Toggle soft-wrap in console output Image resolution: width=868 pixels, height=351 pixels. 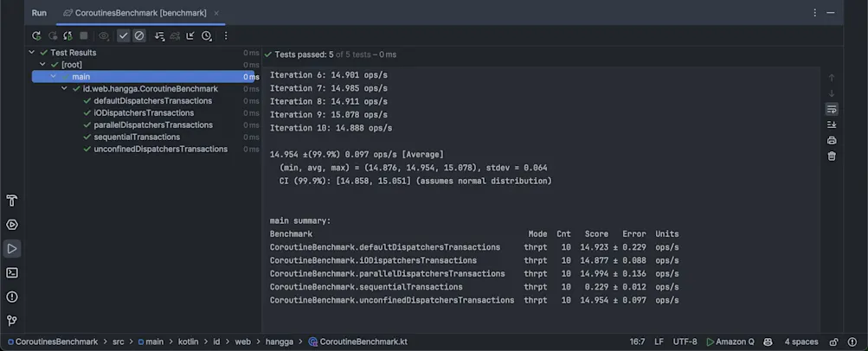click(832, 109)
